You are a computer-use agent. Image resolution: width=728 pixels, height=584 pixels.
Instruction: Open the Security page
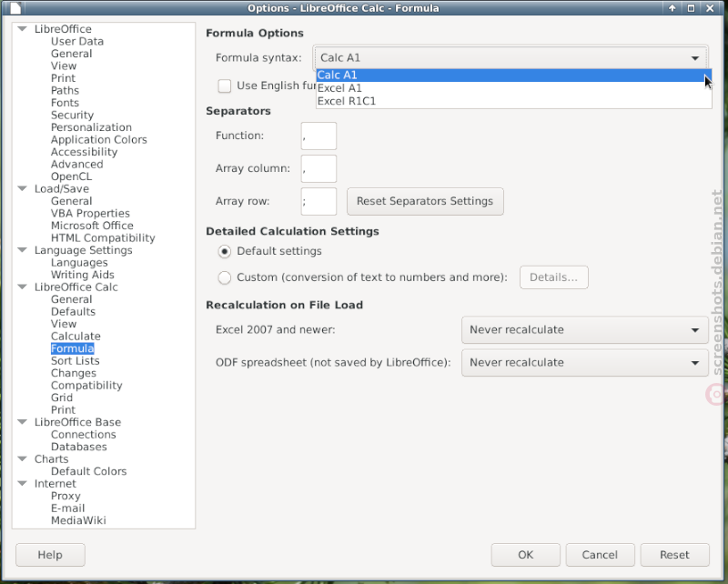coord(73,116)
